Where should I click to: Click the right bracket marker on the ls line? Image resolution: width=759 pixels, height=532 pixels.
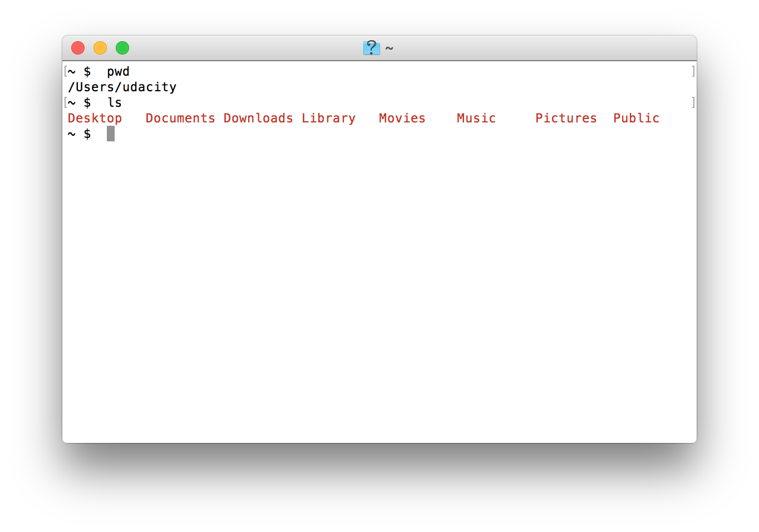point(693,102)
